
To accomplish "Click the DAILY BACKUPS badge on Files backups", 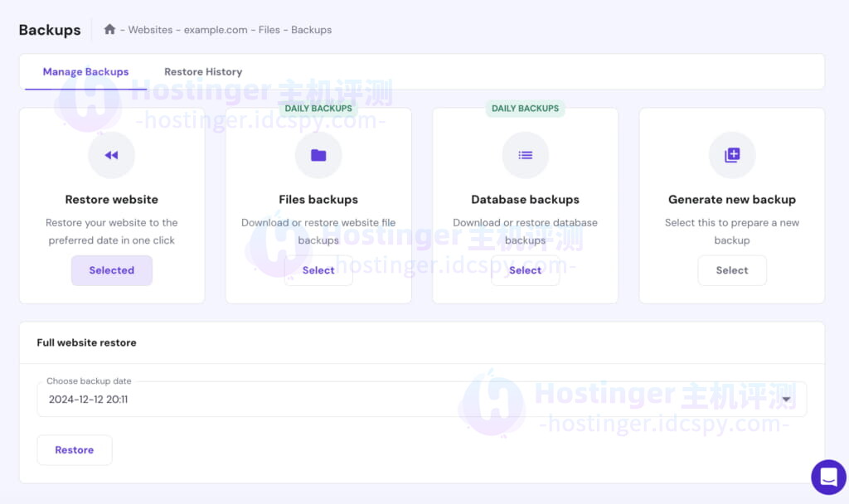I will 318,109.
